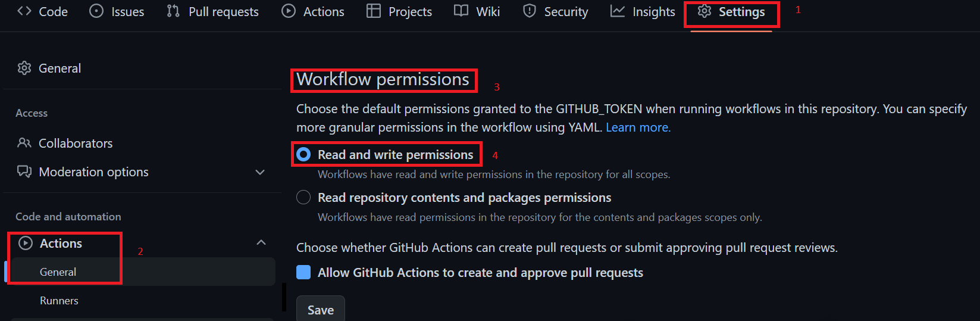Toggle Allow GitHub Actions to create pull requests
The width and height of the screenshot is (980, 321).
pyautogui.click(x=303, y=273)
